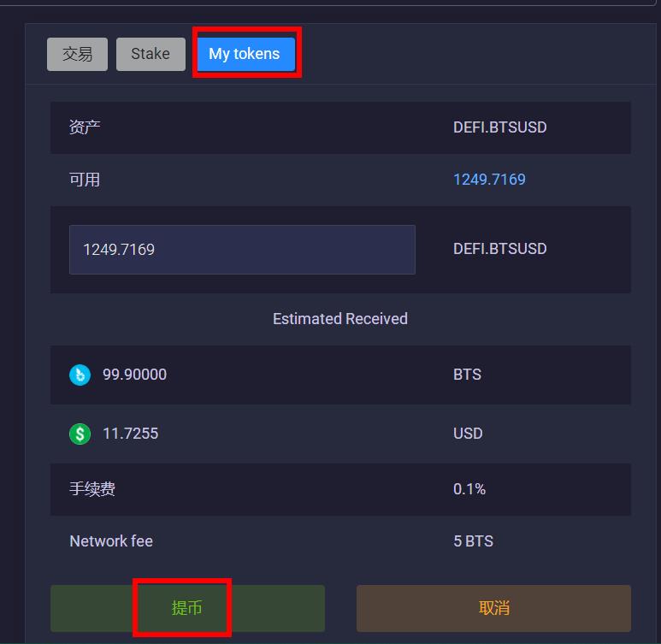This screenshot has width=661, height=644.
Task: Click the 5 BTS network fee value
Action: 473,541
